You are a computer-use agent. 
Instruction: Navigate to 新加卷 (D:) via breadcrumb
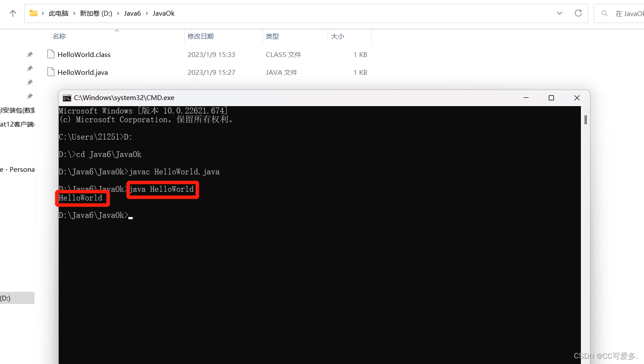[x=96, y=13]
